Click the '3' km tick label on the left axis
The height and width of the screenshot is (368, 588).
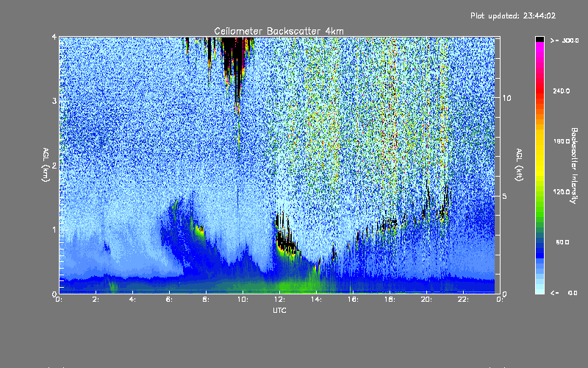pos(54,101)
